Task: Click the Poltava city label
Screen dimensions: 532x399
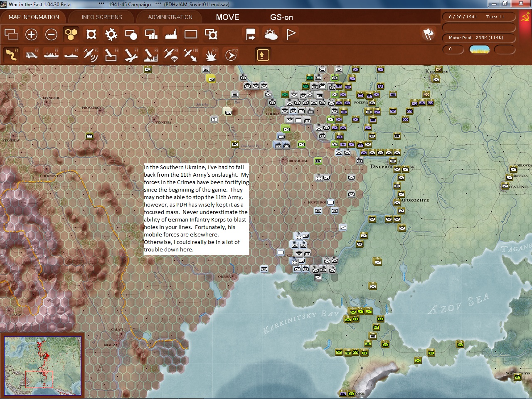Action: coord(361,102)
